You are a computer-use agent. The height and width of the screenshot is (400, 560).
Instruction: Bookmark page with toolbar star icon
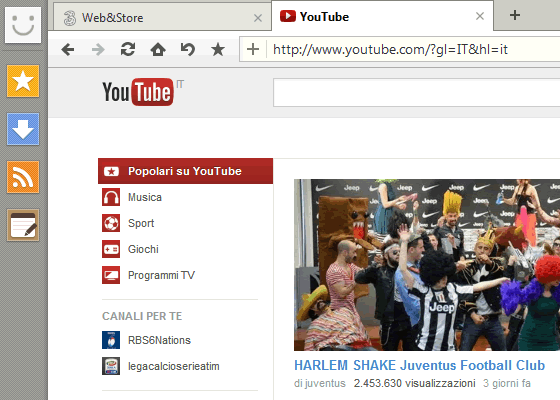pos(218,49)
